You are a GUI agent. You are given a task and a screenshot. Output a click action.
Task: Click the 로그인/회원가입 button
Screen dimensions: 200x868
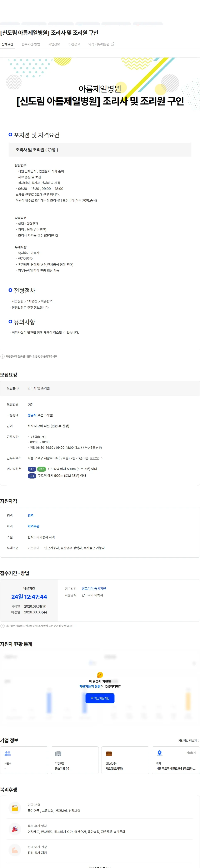tap(100, 698)
